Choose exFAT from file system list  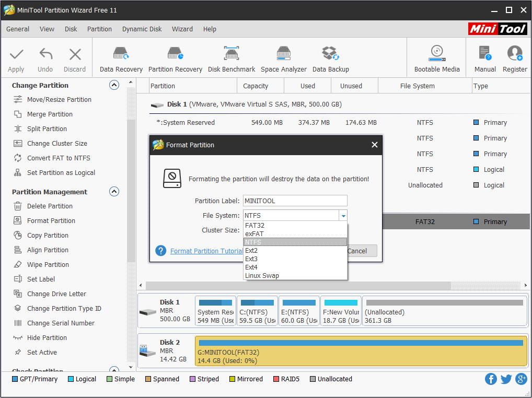coord(295,233)
